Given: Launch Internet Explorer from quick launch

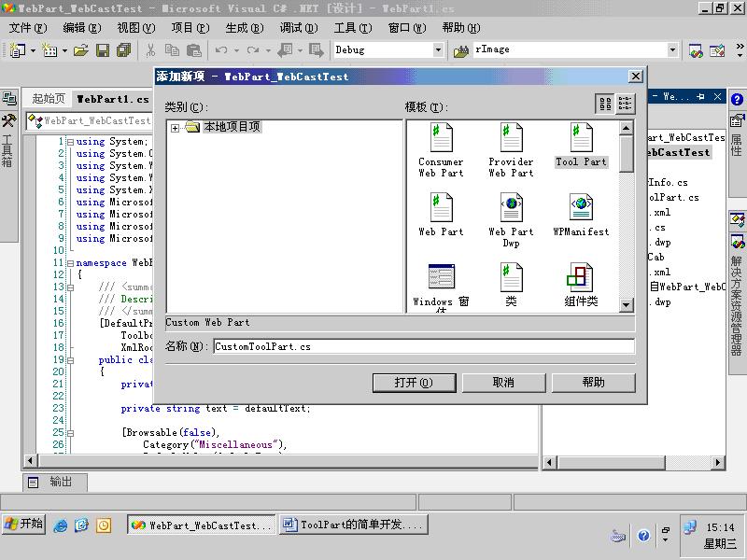Looking at the screenshot, I should (61, 525).
